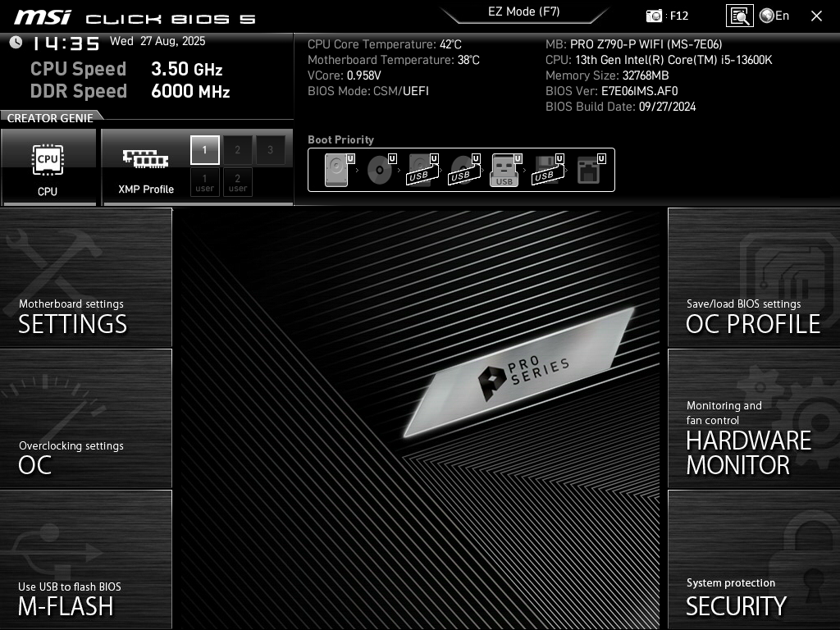Screen dimensions: 840x630
Task: Open M-FLASH to flash BIOS
Action: point(85,559)
